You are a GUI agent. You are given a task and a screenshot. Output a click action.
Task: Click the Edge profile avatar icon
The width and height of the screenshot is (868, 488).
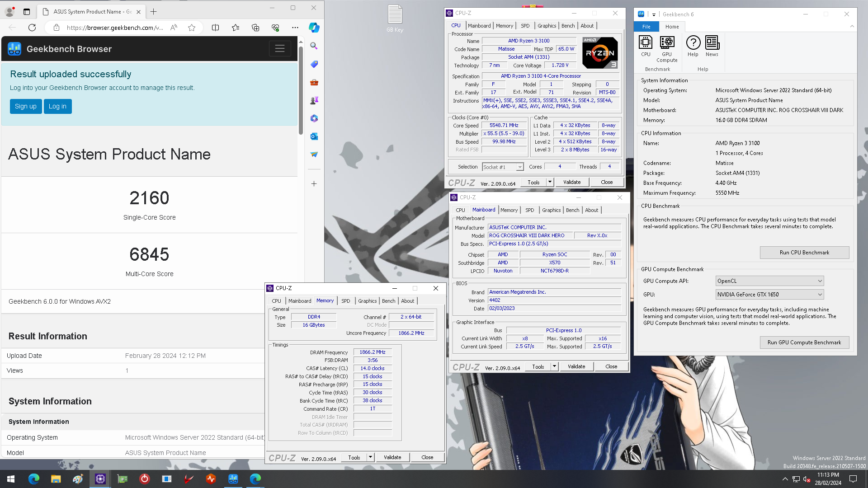point(9,12)
